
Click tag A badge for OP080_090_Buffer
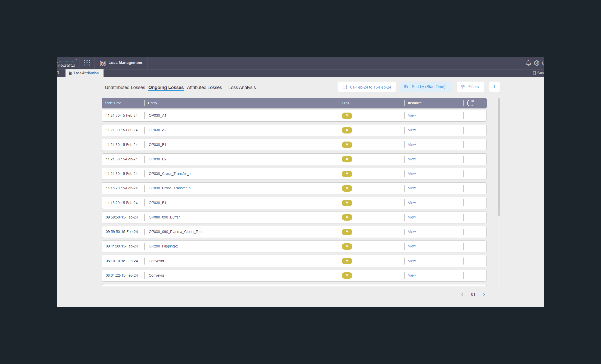(x=347, y=217)
